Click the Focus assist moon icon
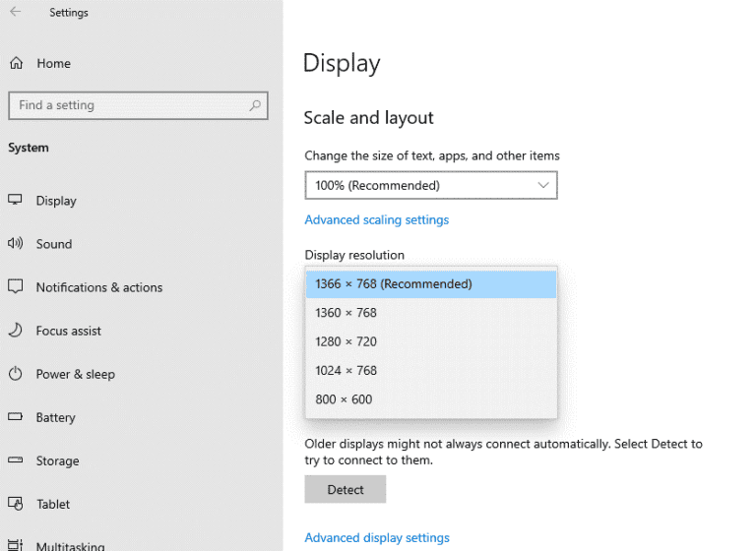The width and height of the screenshot is (756, 551). tap(16, 331)
